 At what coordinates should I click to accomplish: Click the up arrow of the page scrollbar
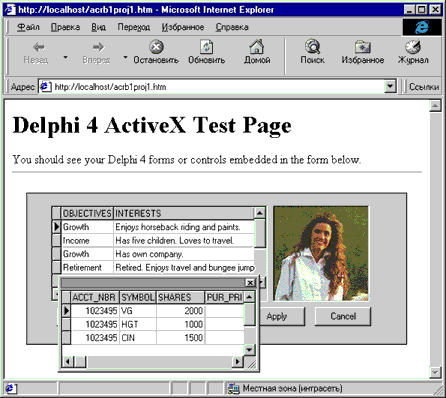coord(435,106)
